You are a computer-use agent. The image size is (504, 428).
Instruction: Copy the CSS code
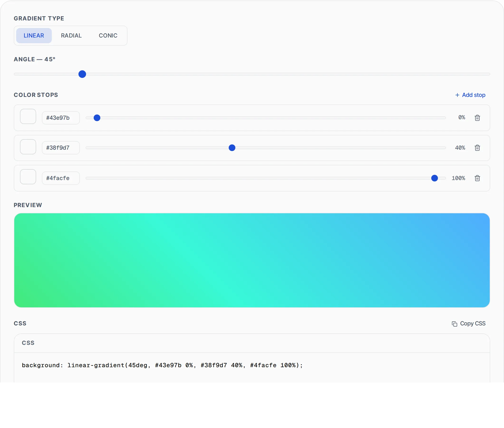[x=469, y=323]
